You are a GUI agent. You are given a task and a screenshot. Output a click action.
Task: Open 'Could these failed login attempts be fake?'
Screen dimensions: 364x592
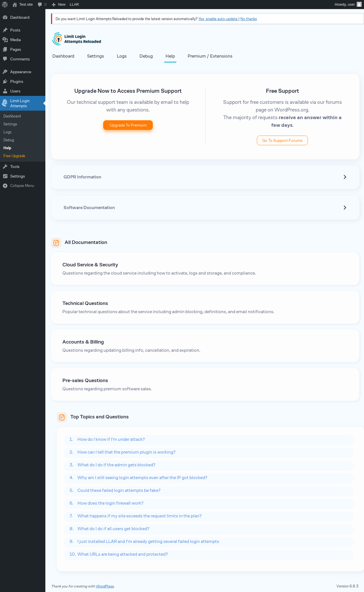point(119,490)
